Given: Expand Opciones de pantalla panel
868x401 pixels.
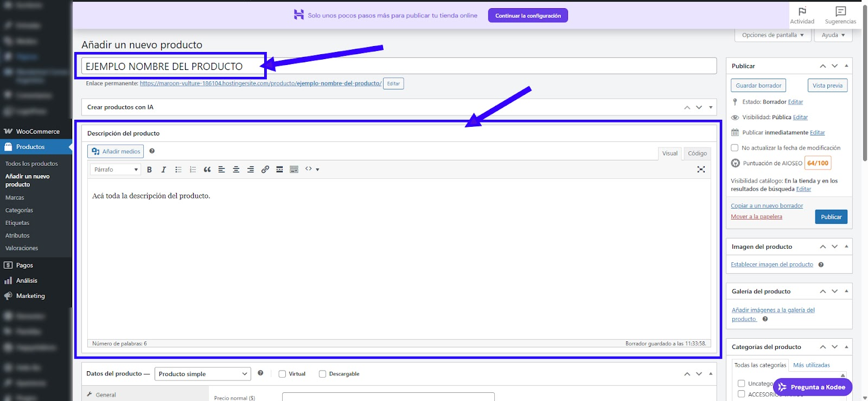Looking at the screenshot, I should pyautogui.click(x=773, y=35).
